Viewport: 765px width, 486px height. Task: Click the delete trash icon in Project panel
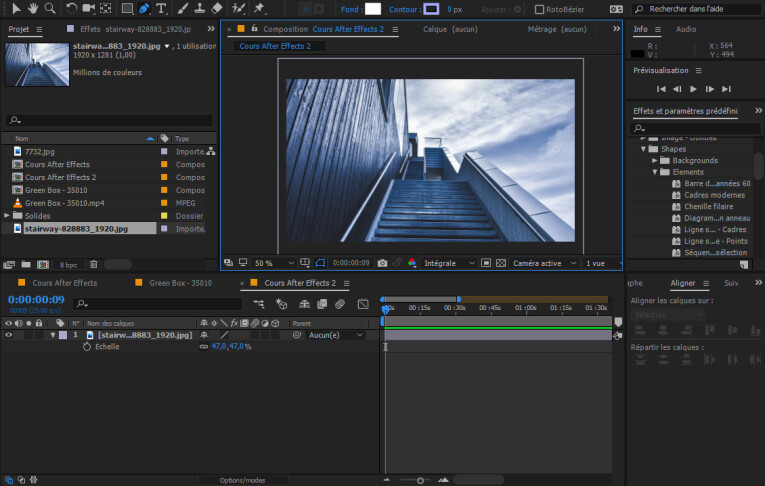(94, 264)
